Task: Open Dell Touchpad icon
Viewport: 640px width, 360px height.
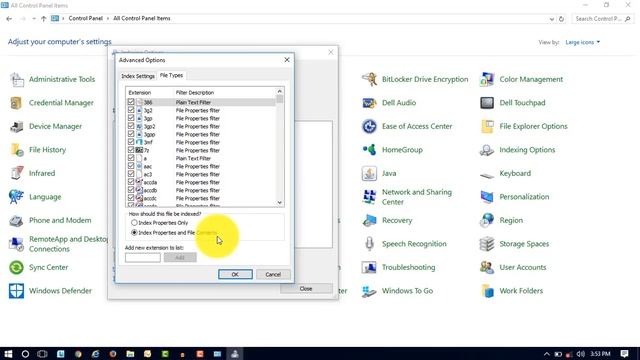Action: [x=487, y=103]
